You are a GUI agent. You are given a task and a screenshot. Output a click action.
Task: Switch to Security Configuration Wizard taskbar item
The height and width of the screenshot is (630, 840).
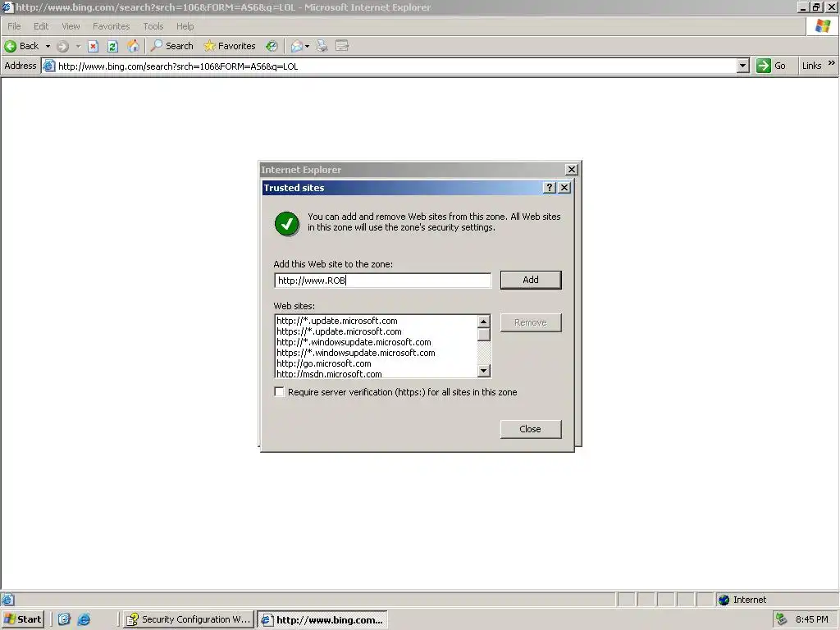click(x=188, y=620)
